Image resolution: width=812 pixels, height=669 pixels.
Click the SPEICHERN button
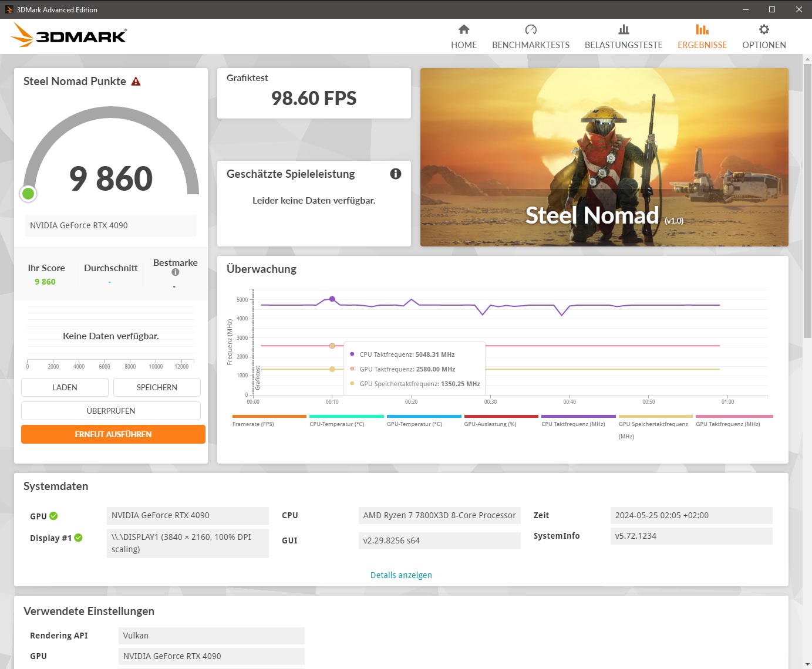[x=157, y=387]
